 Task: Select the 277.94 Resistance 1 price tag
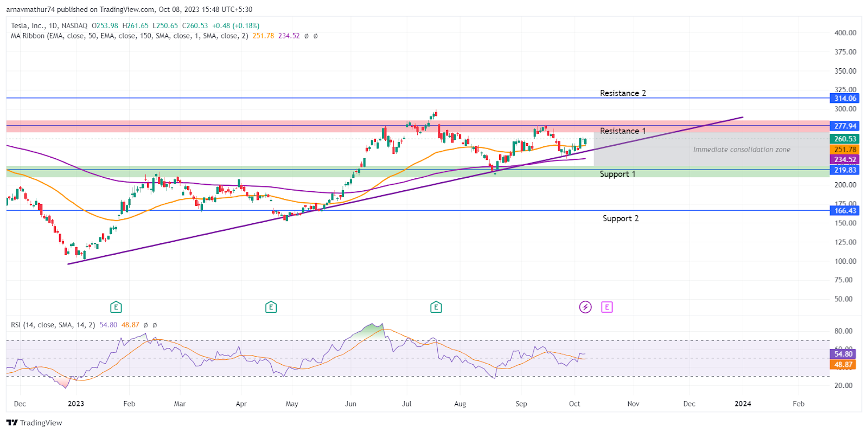(845, 126)
